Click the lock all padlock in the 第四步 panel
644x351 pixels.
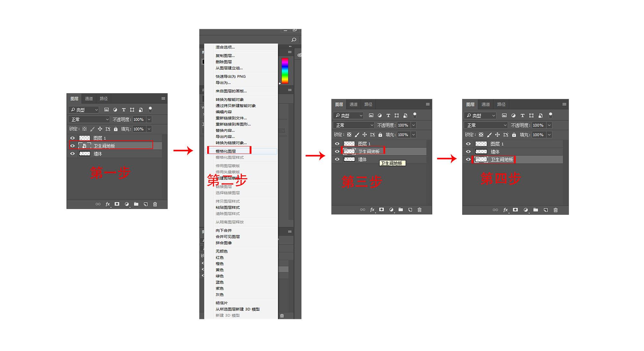[514, 135]
